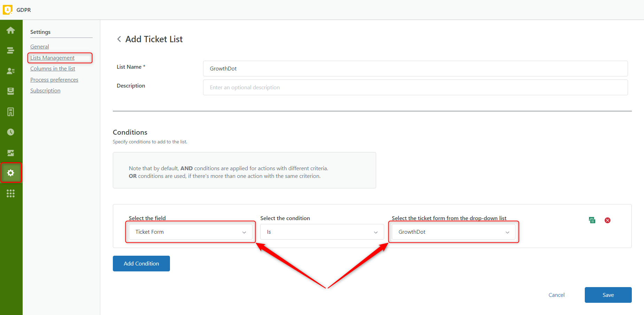Click the 'List Name *' label
The width and height of the screenshot is (644, 315).
pyautogui.click(x=131, y=67)
